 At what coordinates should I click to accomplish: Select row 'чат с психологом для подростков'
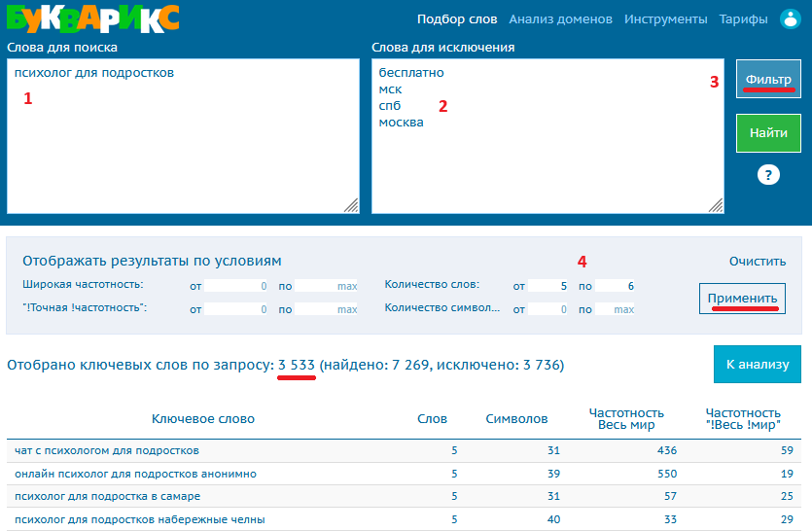point(404,450)
